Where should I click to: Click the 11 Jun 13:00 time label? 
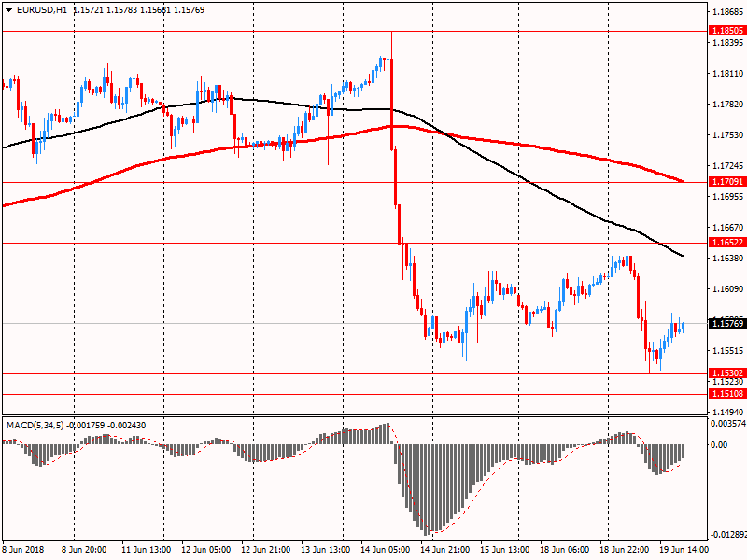coord(146,549)
